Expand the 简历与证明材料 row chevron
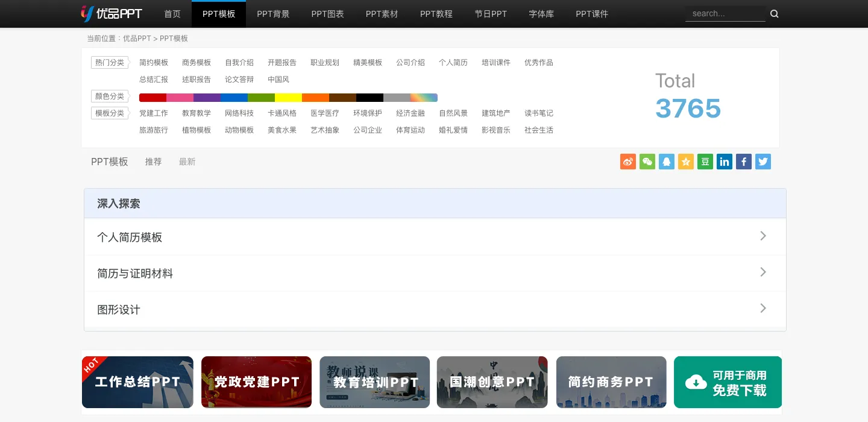The height and width of the screenshot is (422, 868). (x=763, y=272)
